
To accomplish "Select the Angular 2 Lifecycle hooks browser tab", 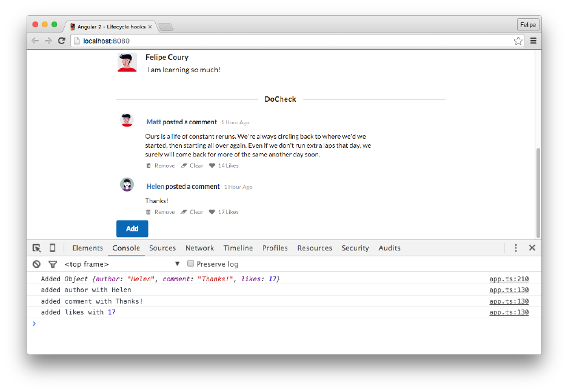I will [111, 27].
